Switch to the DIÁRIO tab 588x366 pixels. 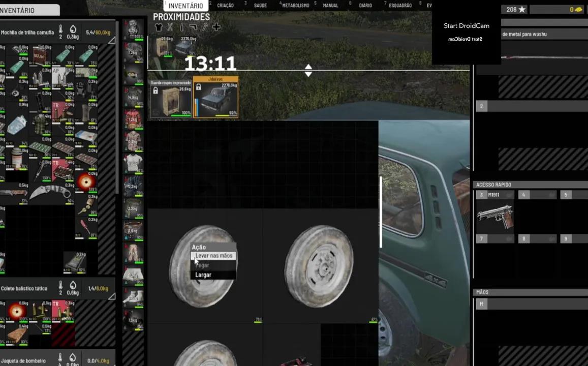365,5
